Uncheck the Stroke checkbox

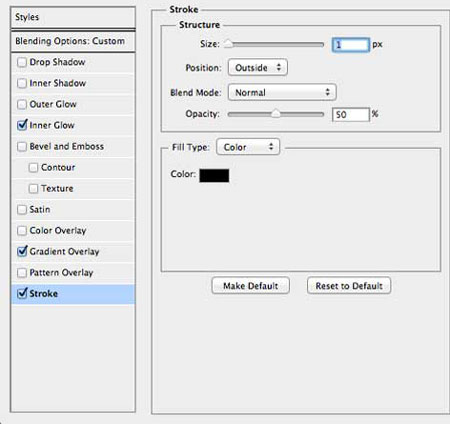point(22,293)
